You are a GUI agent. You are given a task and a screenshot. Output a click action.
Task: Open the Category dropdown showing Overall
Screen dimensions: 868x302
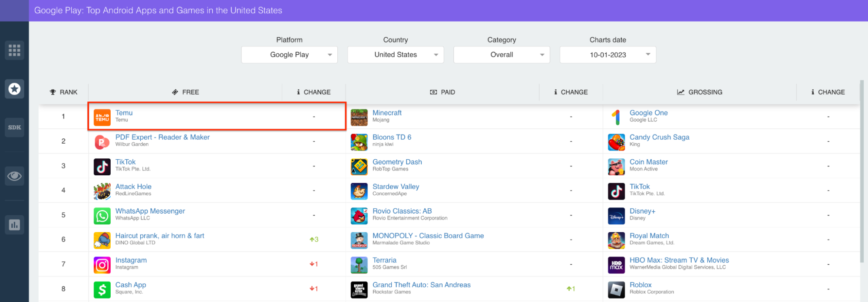click(x=502, y=55)
